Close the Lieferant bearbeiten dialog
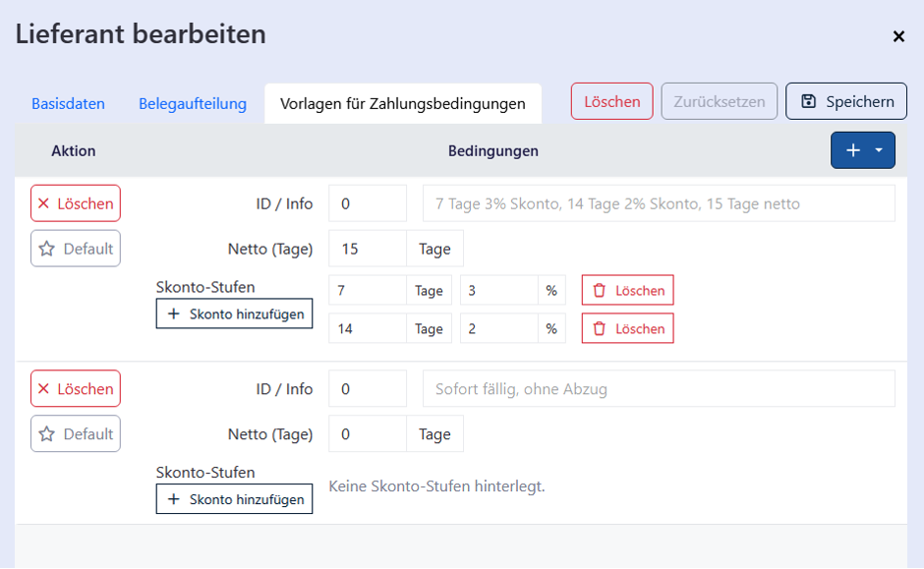This screenshot has height=569, width=924. pos(898,36)
